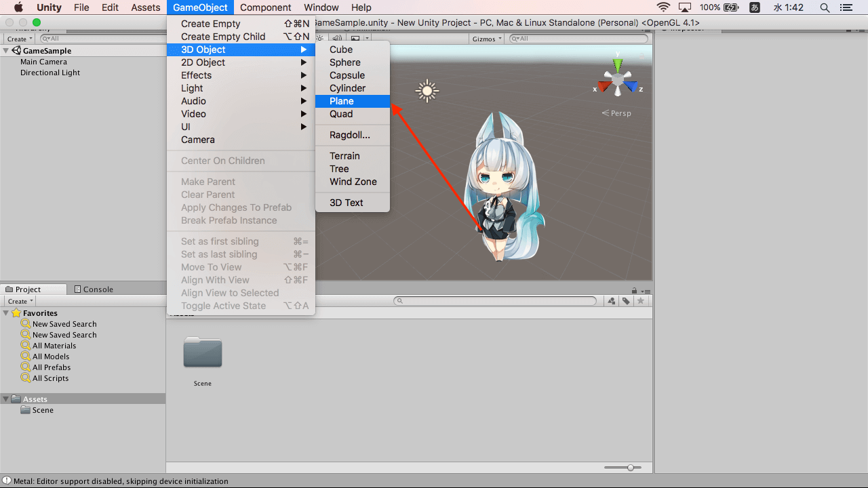Create a Terrain object

pyautogui.click(x=352, y=156)
